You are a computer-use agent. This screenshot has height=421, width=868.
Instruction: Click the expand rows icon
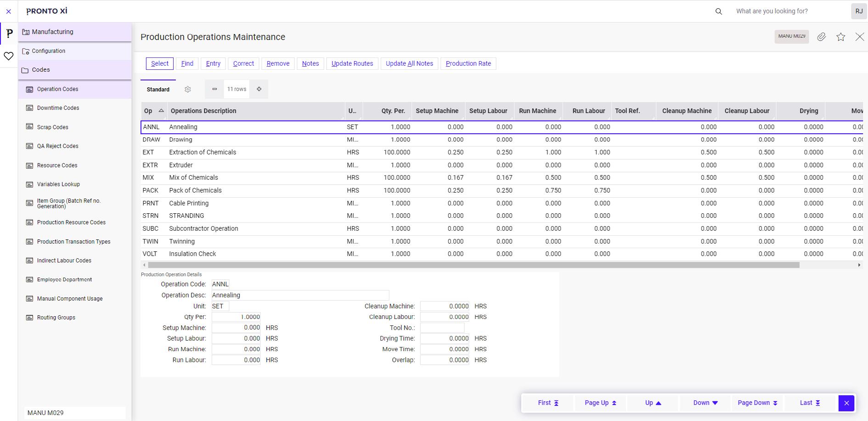coord(259,89)
